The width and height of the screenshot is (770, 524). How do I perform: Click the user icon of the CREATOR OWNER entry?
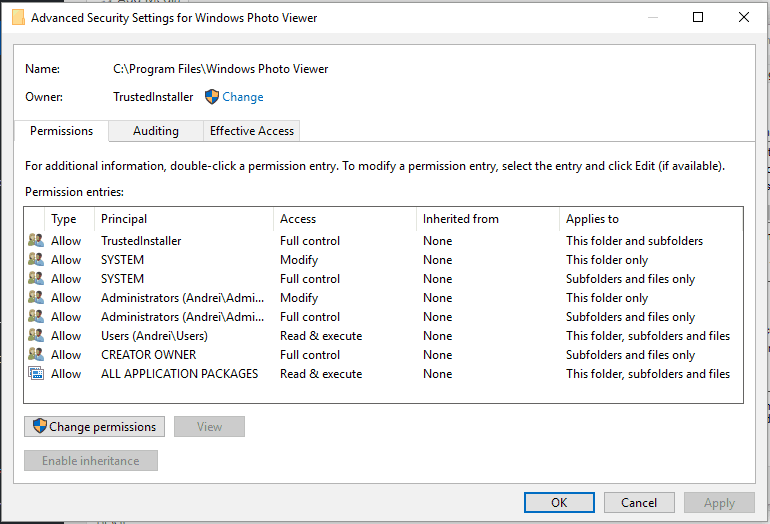coord(36,355)
